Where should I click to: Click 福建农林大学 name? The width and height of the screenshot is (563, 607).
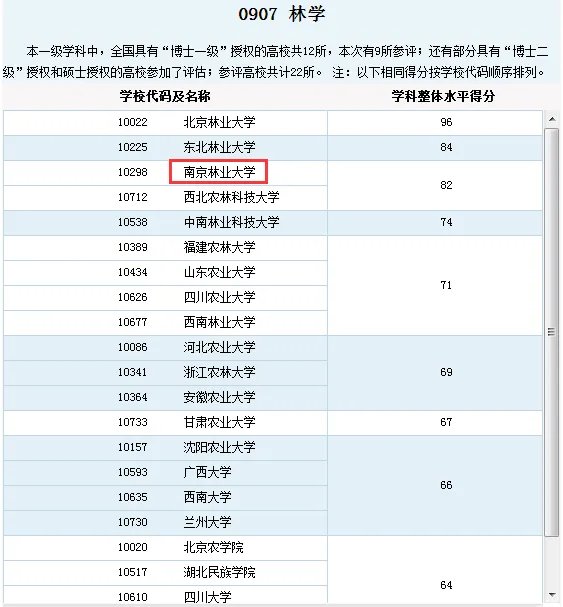[220, 247]
